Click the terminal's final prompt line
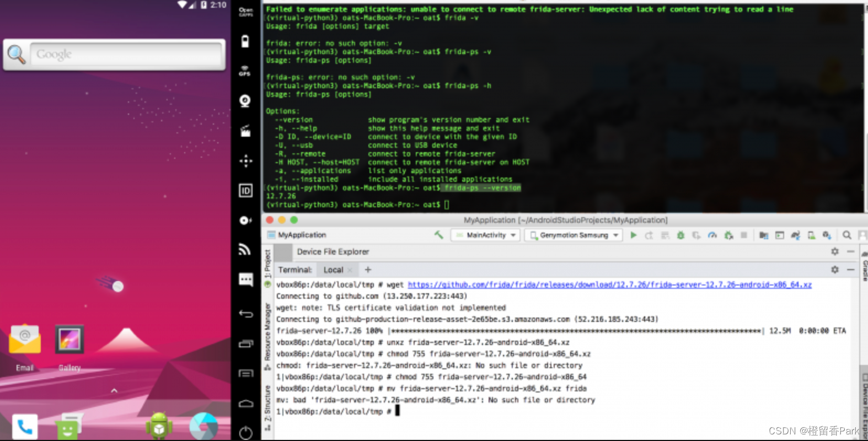 tap(338, 411)
